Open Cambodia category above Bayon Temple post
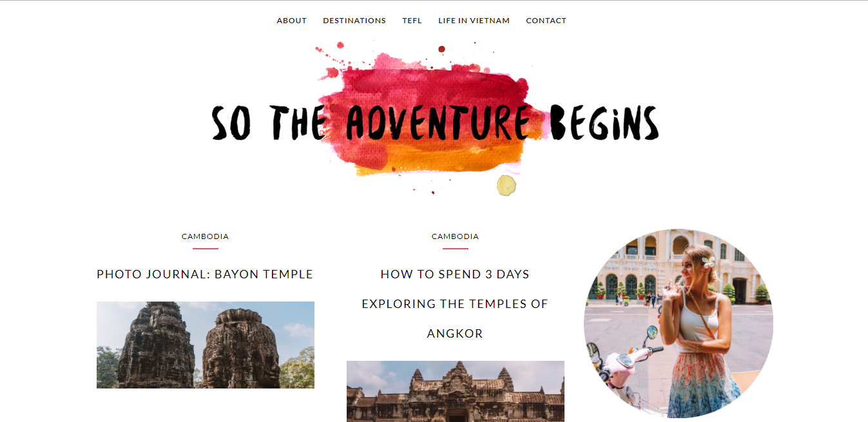This screenshot has height=422, width=868. click(205, 236)
